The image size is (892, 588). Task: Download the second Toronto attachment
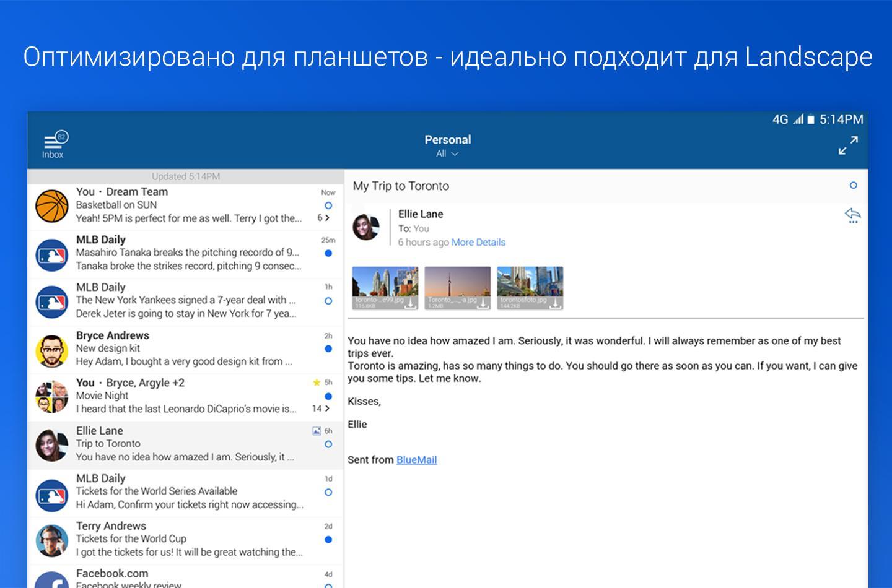tap(482, 303)
